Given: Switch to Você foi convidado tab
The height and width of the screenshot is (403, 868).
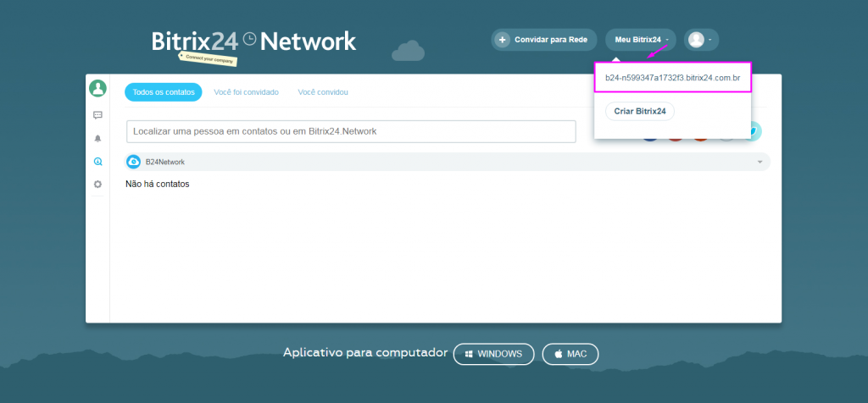Looking at the screenshot, I should 247,92.
